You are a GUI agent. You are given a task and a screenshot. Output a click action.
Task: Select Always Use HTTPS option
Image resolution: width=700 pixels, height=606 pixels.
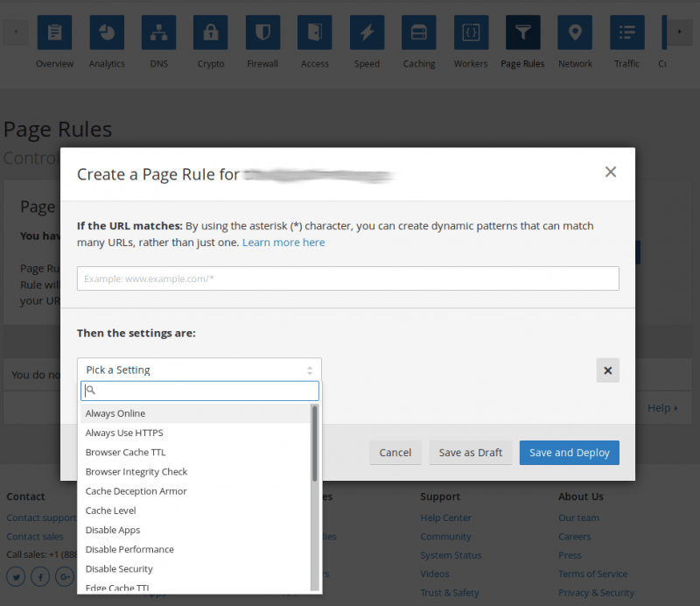tap(195, 433)
